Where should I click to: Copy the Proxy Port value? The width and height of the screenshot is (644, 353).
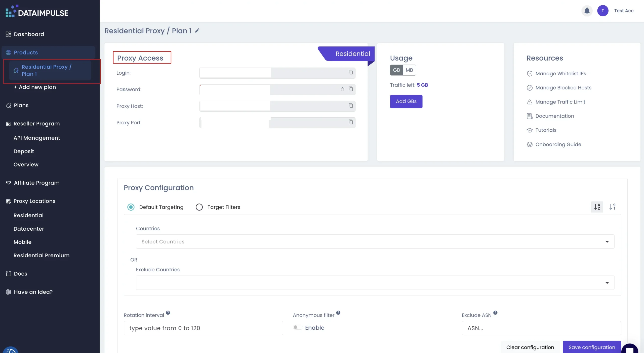(x=351, y=122)
